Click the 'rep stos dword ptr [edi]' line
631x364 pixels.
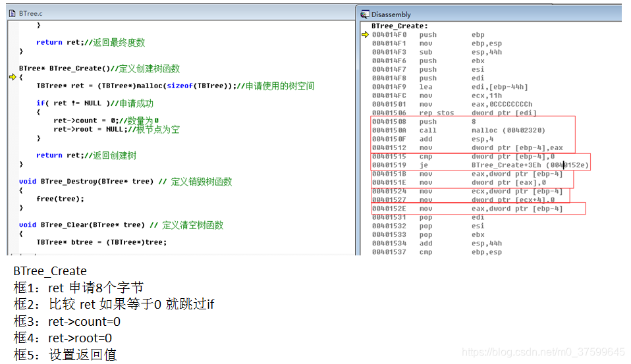tap(454, 113)
